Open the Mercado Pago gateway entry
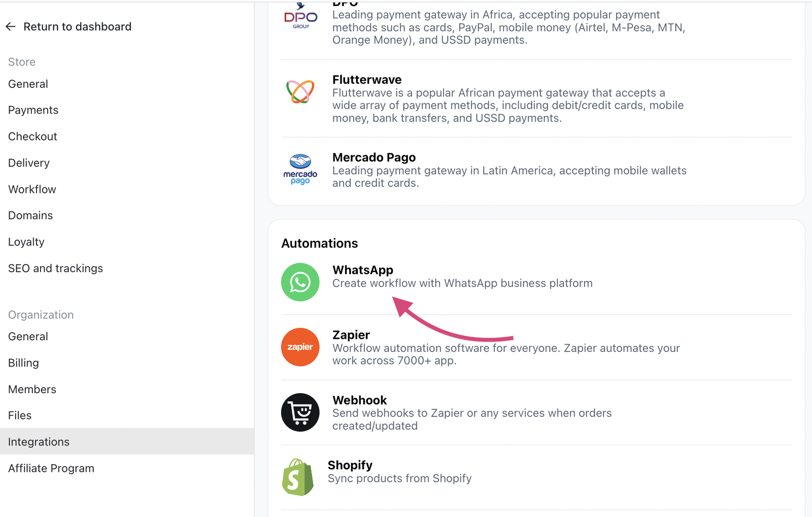The width and height of the screenshot is (812, 517). click(x=374, y=157)
